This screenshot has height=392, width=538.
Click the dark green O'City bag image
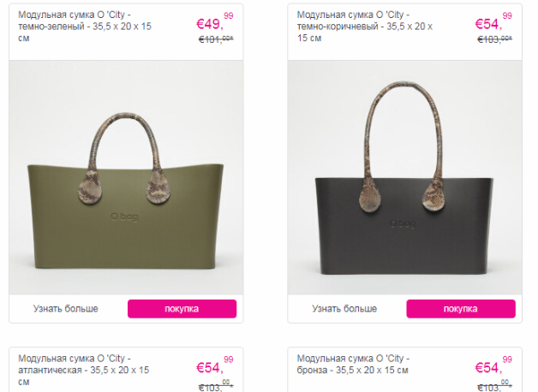tap(126, 177)
